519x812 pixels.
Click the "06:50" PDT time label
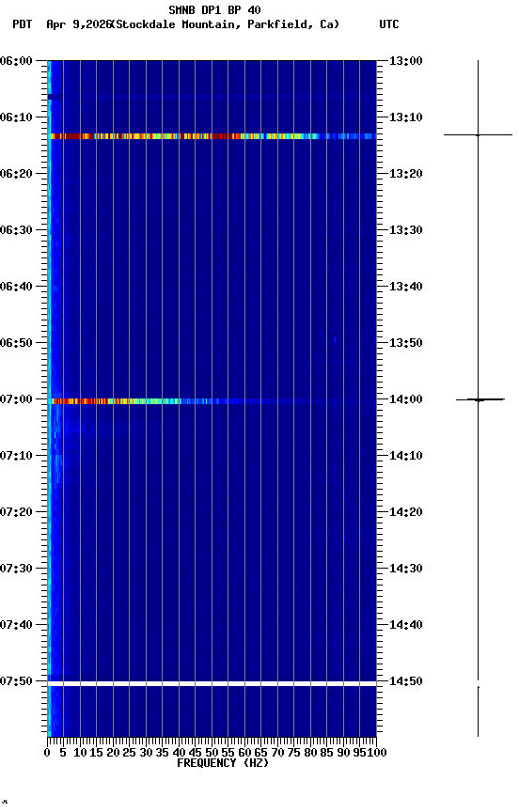[16, 343]
